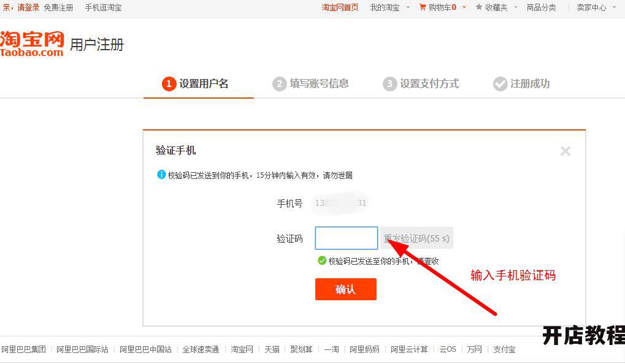Click the 验证码 field label
Screen dimensions: 625x364
point(289,238)
